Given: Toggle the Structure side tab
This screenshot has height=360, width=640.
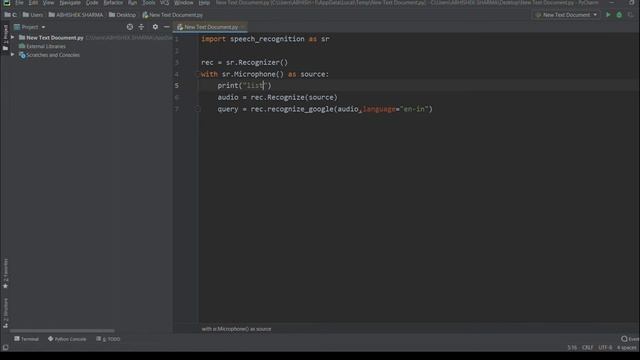Looking at the screenshot, I should point(5,313).
